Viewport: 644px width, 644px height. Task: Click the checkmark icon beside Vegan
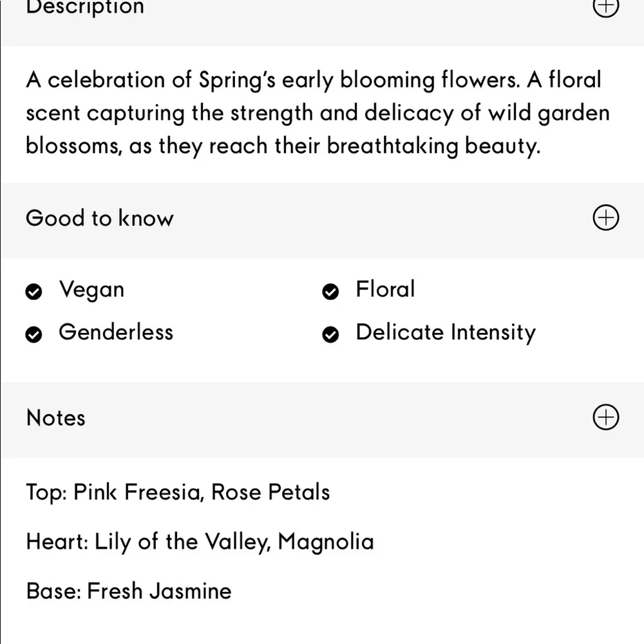(x=33, y=292)
